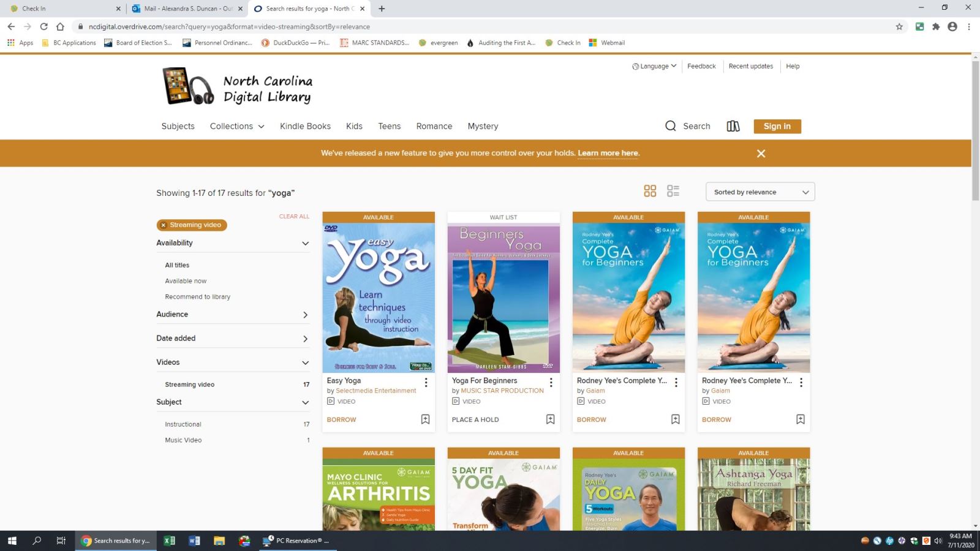Viewport: 980px width, 551px height.
Task: Bookmark second Rodney Yee's Complete Yoga
Action: point(800,419)
